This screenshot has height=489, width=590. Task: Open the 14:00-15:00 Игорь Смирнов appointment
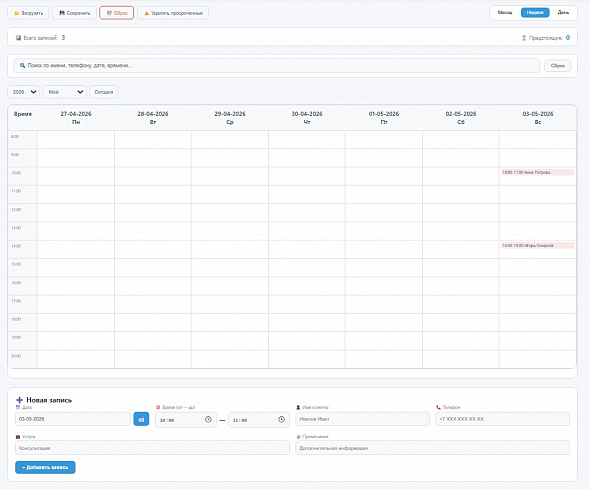(x=537, y=245)
